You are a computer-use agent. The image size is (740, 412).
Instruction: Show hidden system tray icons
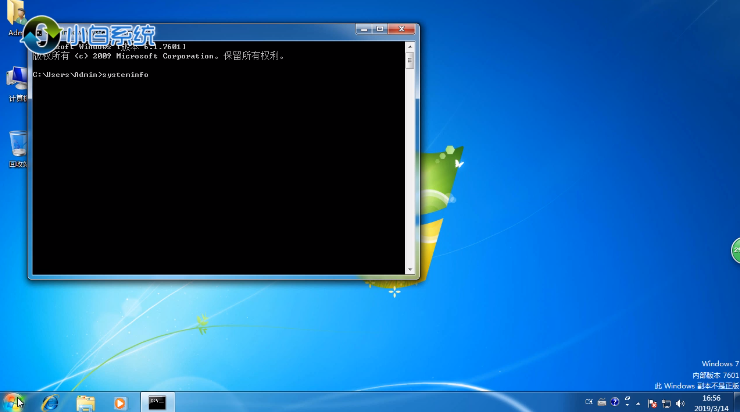coord(640,403)
